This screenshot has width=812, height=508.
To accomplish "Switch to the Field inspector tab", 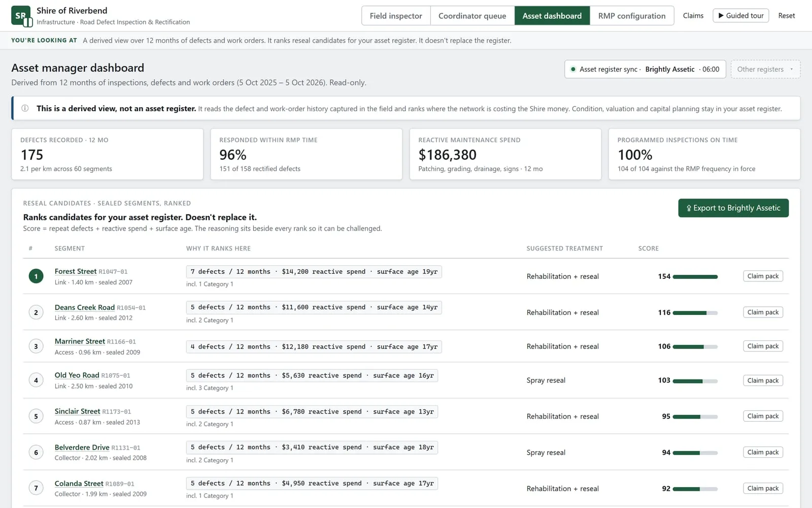I will (x=396, y=16).
